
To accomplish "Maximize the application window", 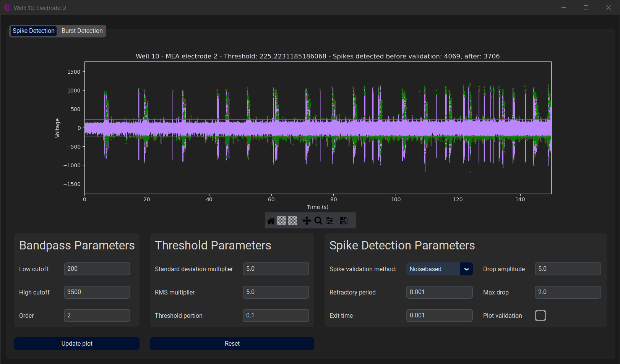I will pyautogui.click(x=586, y=8).
